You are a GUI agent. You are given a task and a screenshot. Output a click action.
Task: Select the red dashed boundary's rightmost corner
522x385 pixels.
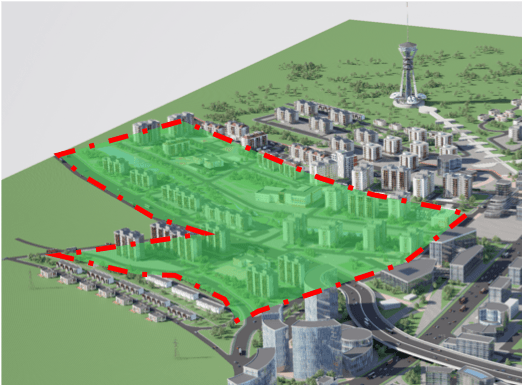(x=463, y=214)
